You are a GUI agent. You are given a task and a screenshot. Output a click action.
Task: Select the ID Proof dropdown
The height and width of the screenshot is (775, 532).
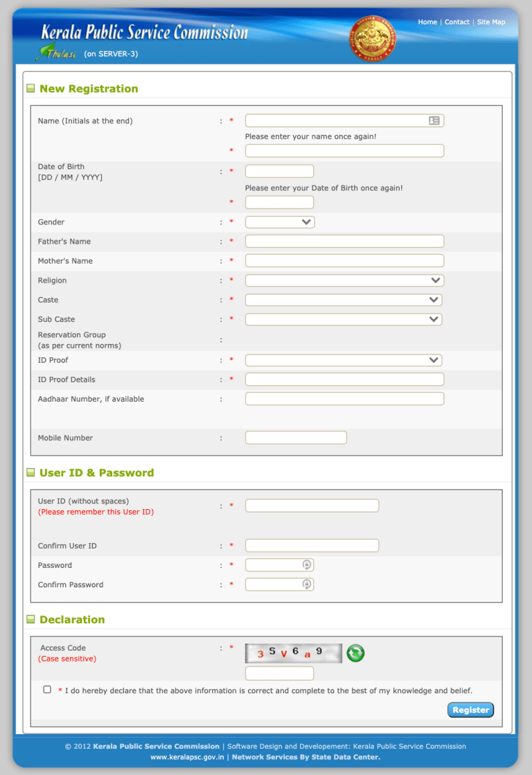coord(344,360)
